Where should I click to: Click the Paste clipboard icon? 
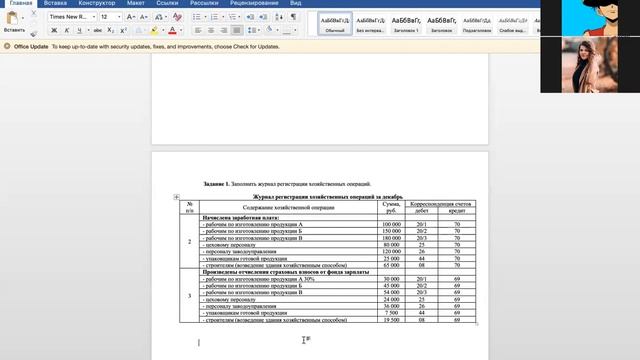coord(12,18)
